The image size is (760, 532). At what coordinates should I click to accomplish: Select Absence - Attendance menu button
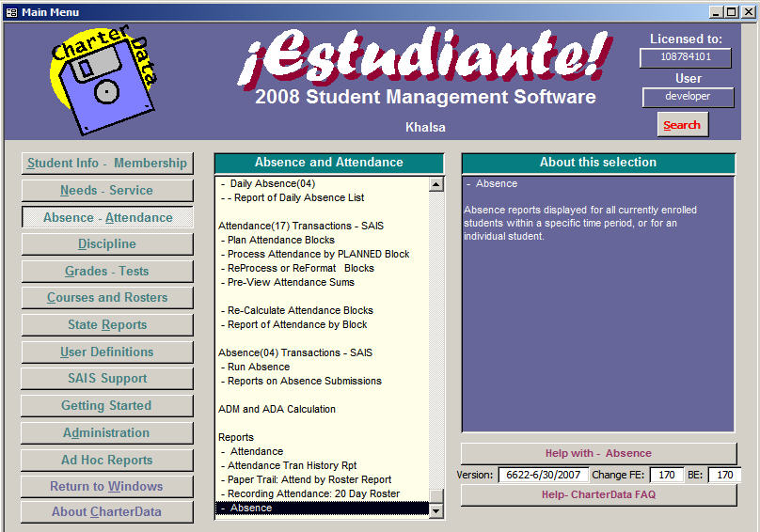click(x=107, y=217)
